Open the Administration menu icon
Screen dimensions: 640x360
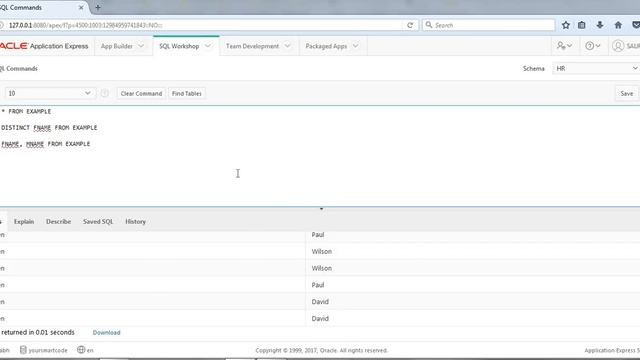point(564,46)
